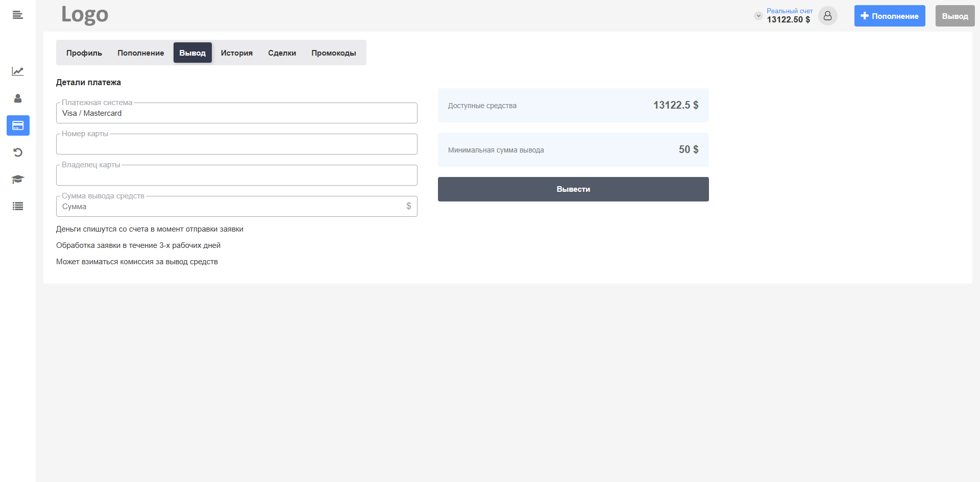
Task: Switch to the Пополнение tab
Action: coord(141,53)
